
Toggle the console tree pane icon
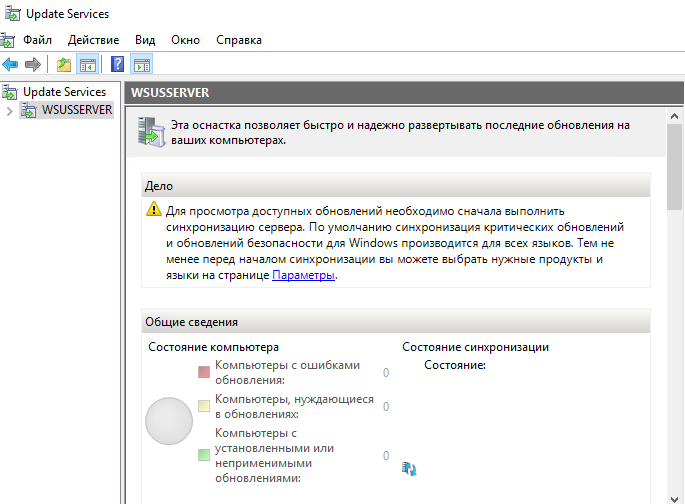(x=88, y=65)
